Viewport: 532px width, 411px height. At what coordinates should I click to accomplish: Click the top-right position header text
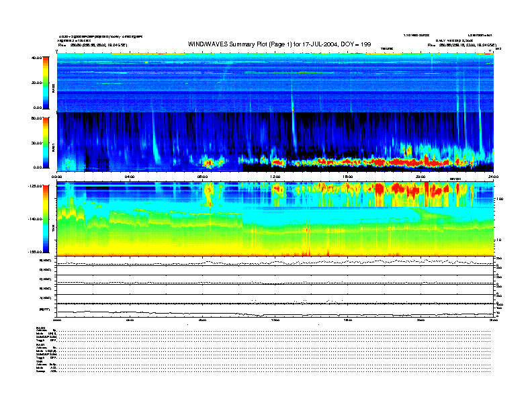click(x=462, y=45)
